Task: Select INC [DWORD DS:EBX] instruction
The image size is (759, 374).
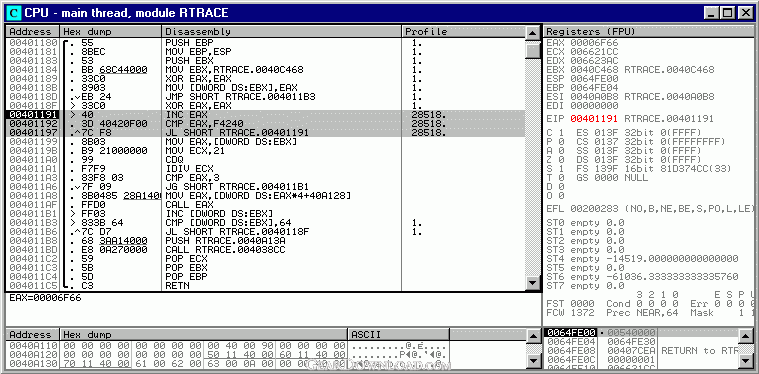Action: click(219, 213)
